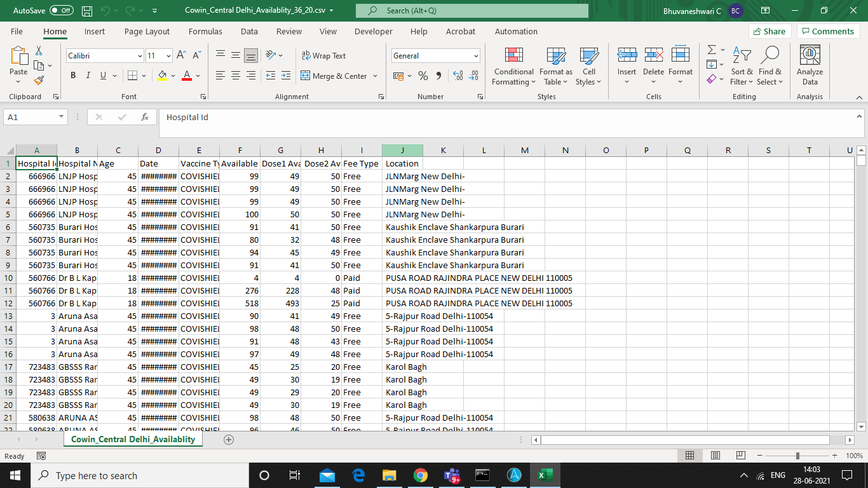The image size is (868, 488).
Task: Click the Share button
Action: pos(769,31)
